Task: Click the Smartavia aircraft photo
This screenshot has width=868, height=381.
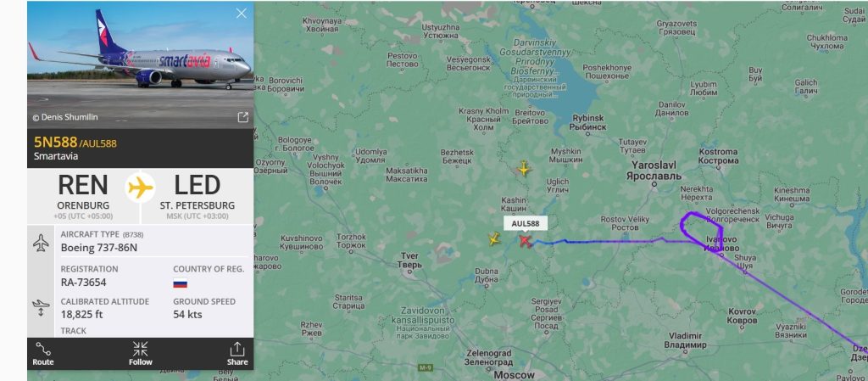Action: 140,64
